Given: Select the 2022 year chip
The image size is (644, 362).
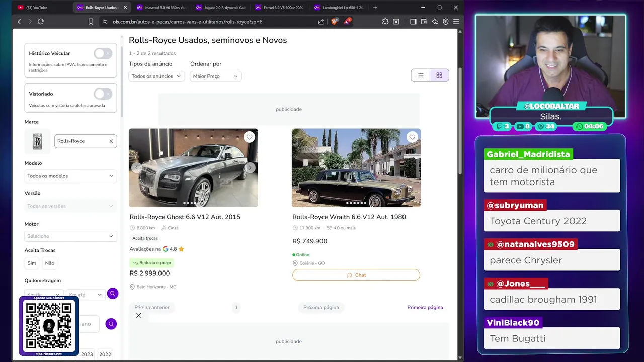Looking at the screenshot, I should (x=105, y=354).
